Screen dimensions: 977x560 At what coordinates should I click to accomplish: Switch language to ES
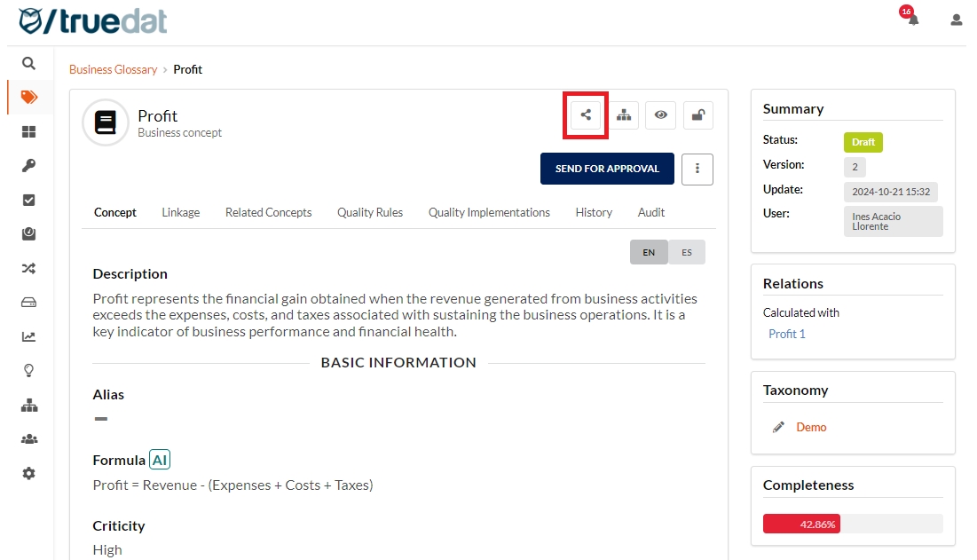687,252
